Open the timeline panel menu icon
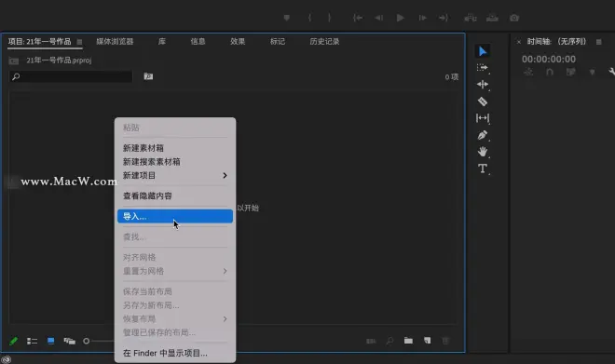 (x=598, y=42)
